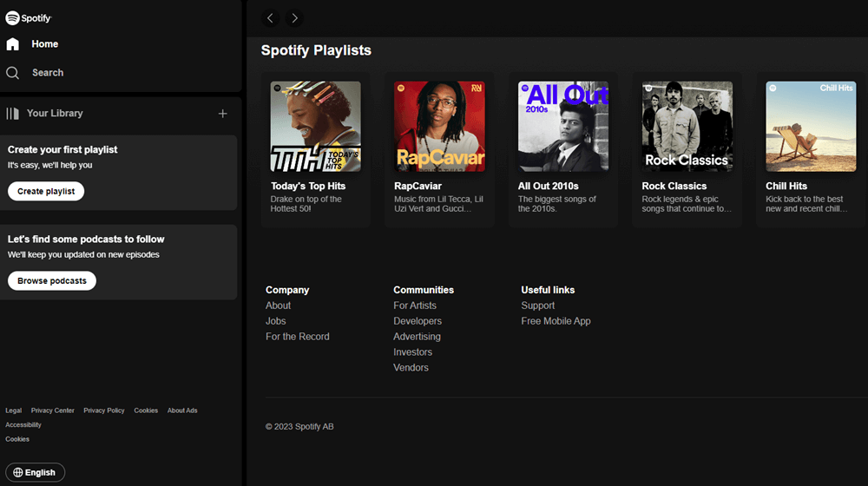Image resolution: width=868 pixels, height=486 pixels.
Task: Click "We'll keep you updated on new episodes"
Action: (x=83, y=254)
